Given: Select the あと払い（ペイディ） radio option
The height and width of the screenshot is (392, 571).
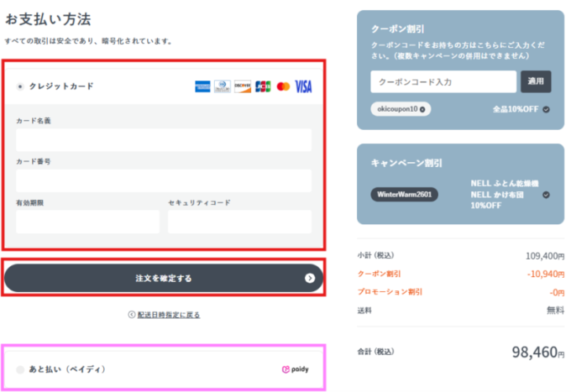Looking at the screenshot, I should [x=20, y=369].
